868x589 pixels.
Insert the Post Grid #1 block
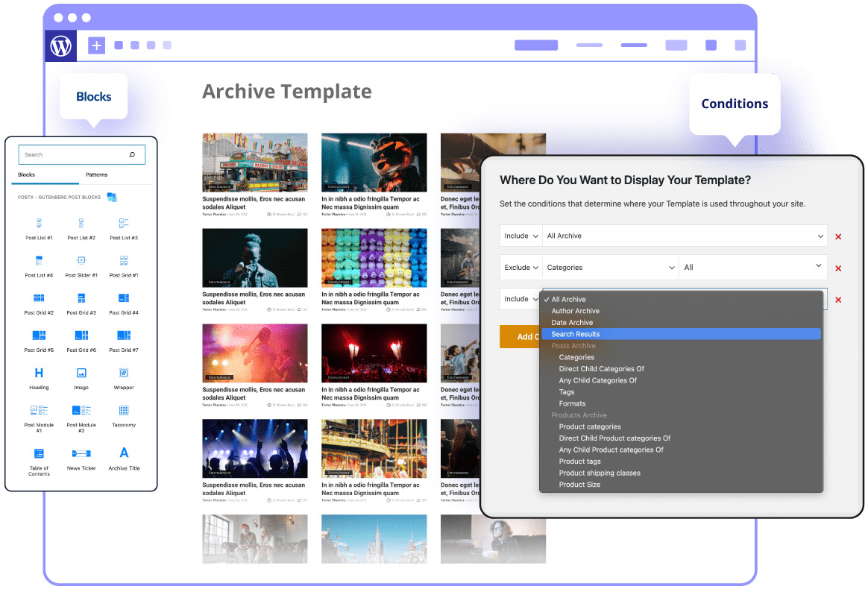(x=124, y=266)
